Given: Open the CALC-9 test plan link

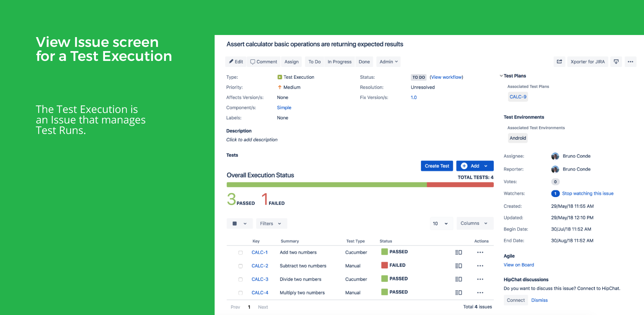Looking at the screenshot, I should point(518,97).
